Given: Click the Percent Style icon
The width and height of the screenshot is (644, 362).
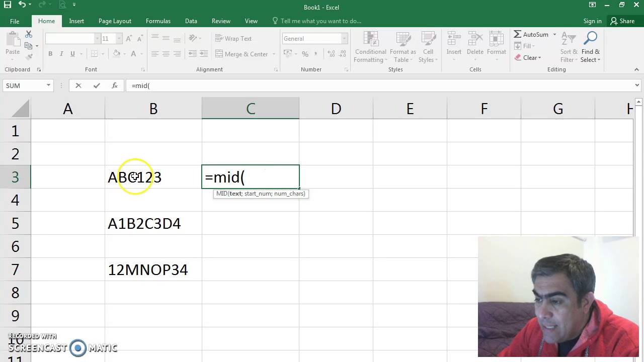Looking at the screenshot, I should [x=305, y=54].
